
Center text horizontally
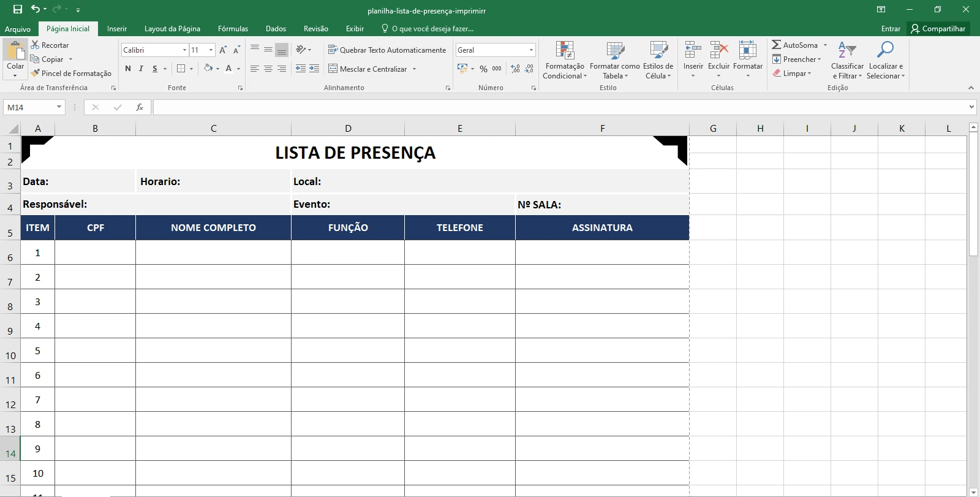(x=268, y=69)
